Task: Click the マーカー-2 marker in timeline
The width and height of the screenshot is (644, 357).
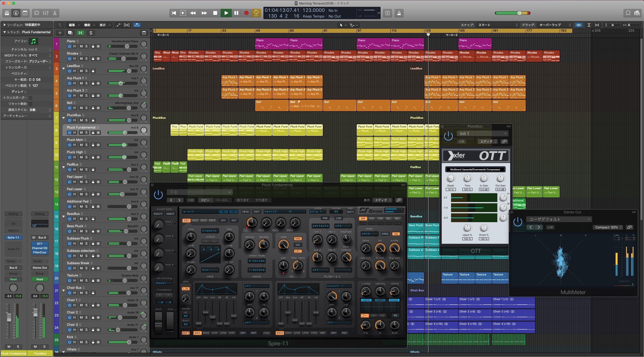Action: tap(451, 35)
